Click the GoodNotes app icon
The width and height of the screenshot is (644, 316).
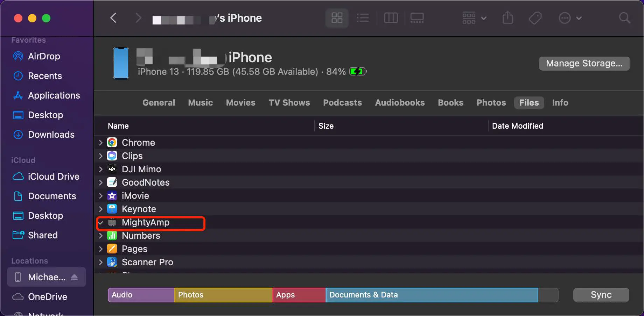tap(112, 182)
